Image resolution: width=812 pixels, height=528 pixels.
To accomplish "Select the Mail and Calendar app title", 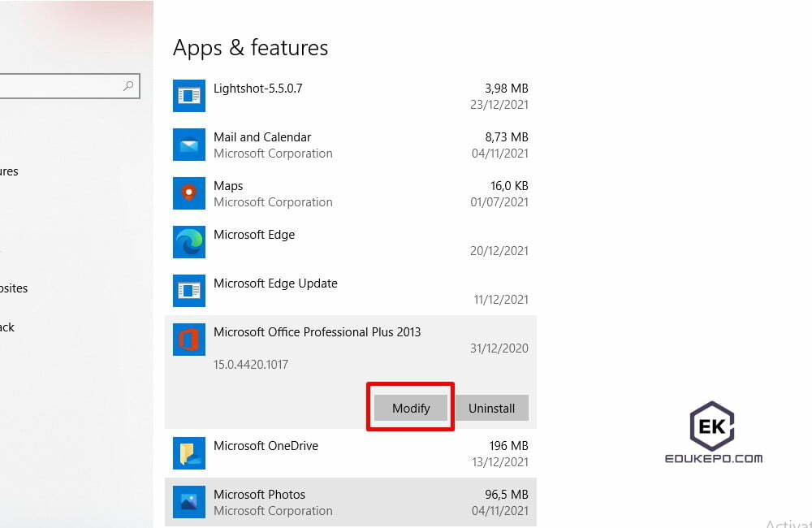I will point(262,137).
